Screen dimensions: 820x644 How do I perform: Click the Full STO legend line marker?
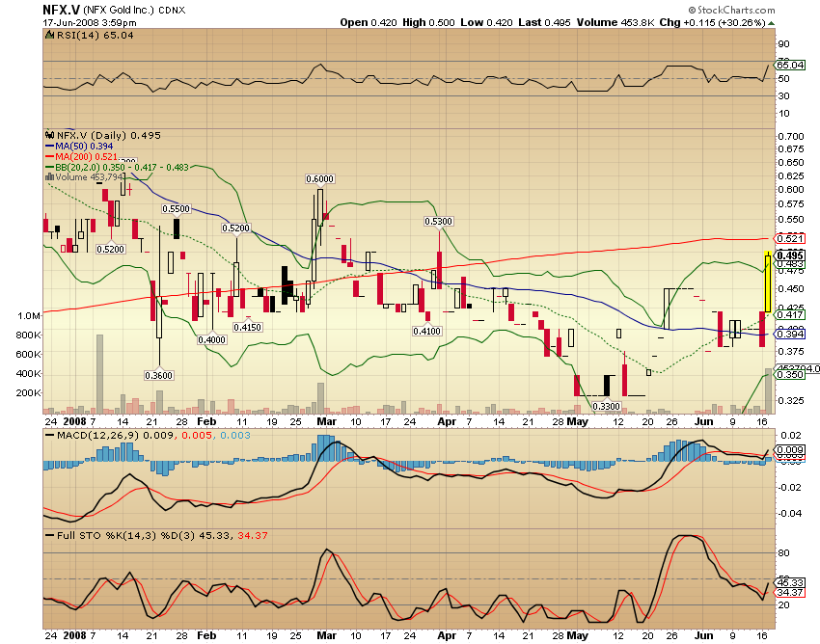[49, 533]
